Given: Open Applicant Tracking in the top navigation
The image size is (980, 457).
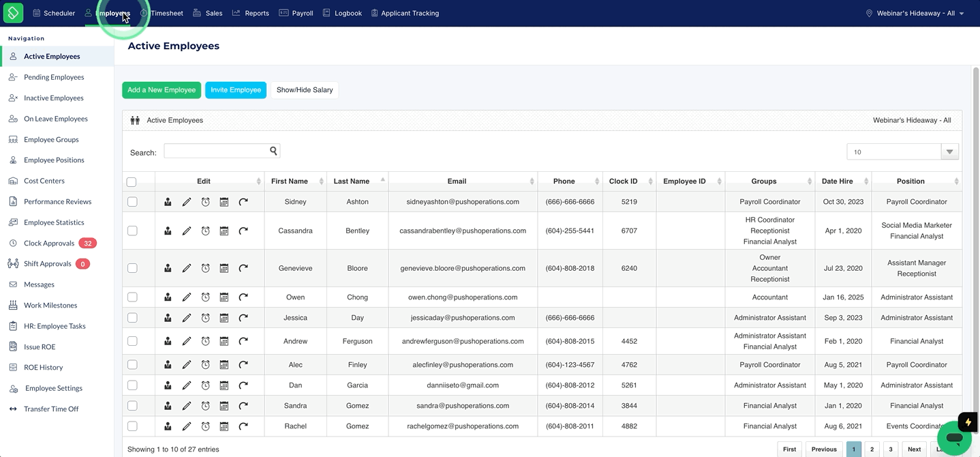Looking at the screenshot, I should (x=405, y=13).
